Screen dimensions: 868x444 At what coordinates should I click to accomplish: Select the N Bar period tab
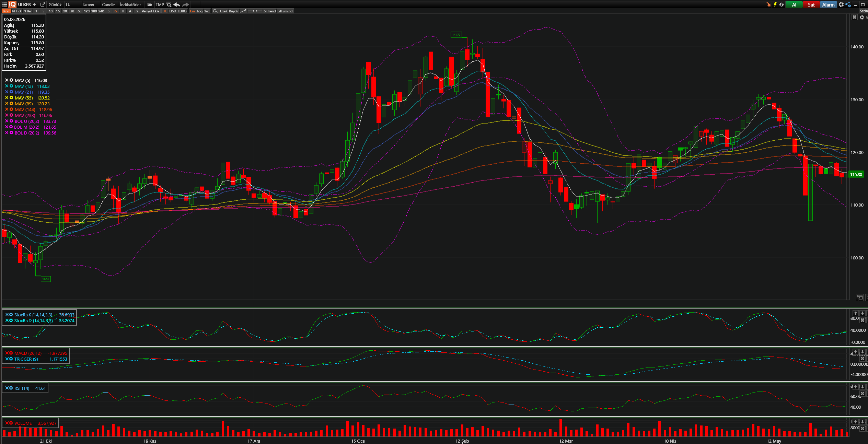click(27, 11)
